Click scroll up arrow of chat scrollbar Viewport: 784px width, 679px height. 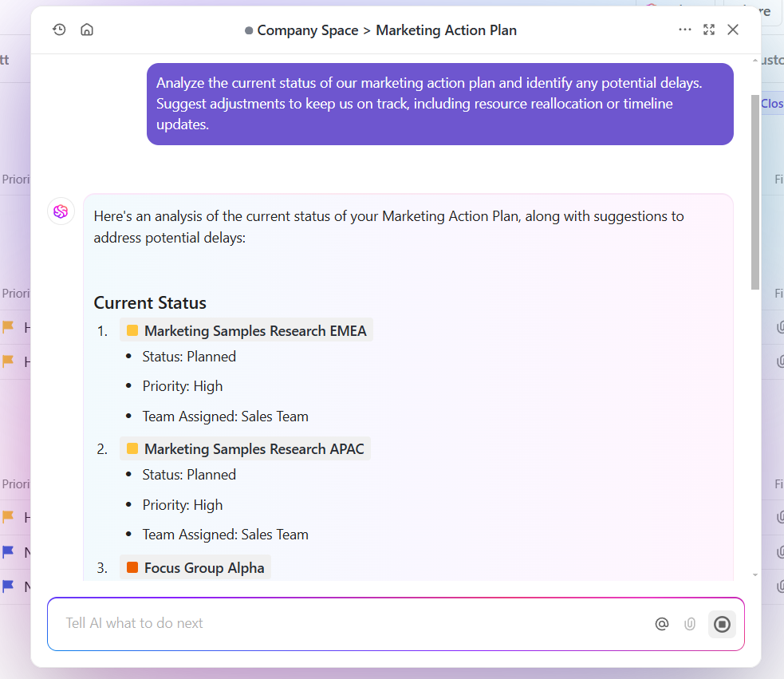[x=754, y=61]
